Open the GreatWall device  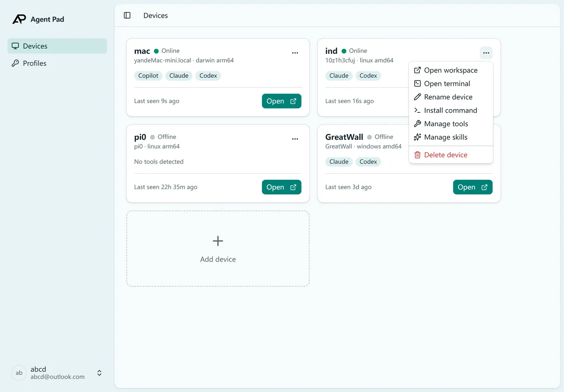(x=473, y=187)
